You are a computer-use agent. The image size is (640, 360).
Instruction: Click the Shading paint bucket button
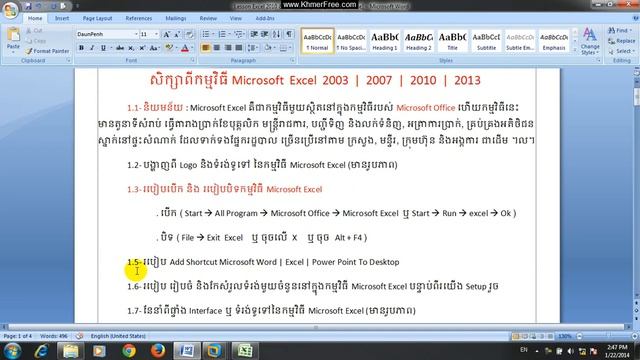coord(268,48)
